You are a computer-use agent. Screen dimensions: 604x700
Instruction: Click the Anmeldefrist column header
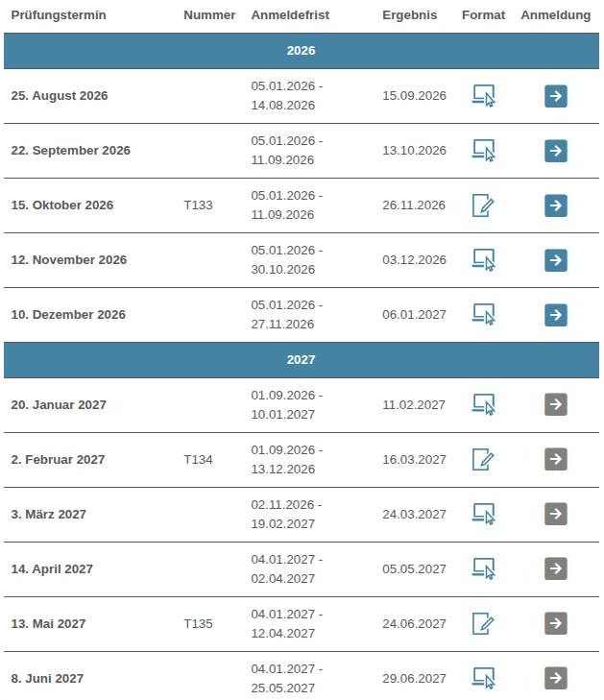[290, 14]
